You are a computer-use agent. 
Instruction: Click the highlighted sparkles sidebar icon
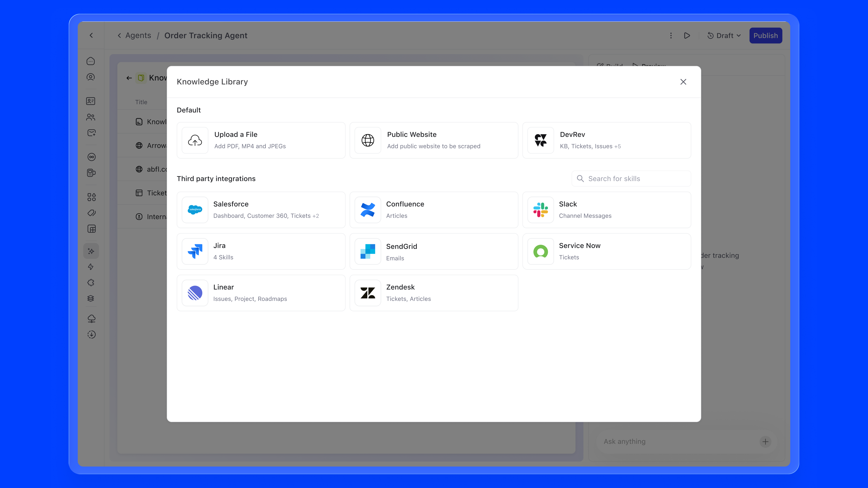coord(91,251)
